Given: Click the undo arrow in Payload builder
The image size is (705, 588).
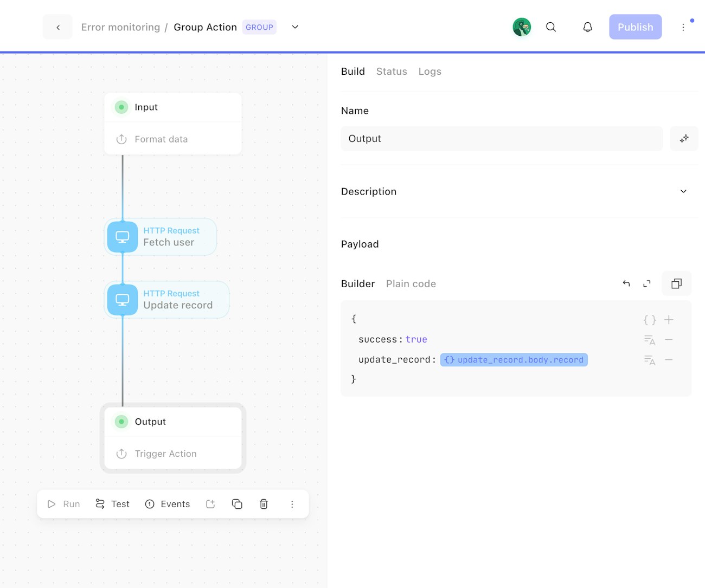Looking at the screenshot, I should point(626,283).
